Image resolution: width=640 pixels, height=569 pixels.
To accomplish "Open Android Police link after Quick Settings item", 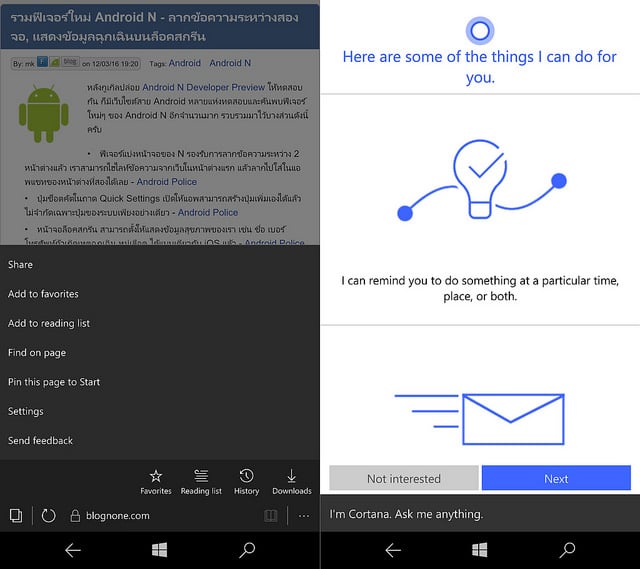I will pyautogui.click(x=208, y=212).
